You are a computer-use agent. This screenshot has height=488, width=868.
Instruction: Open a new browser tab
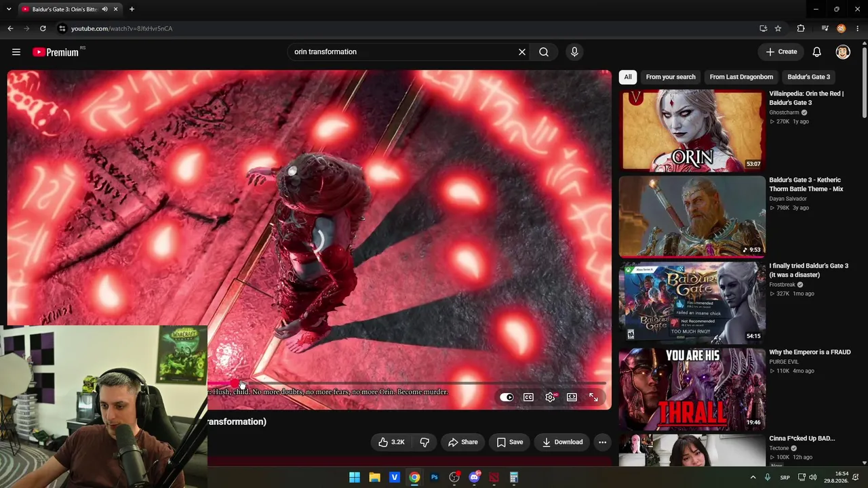click(132, 9)
